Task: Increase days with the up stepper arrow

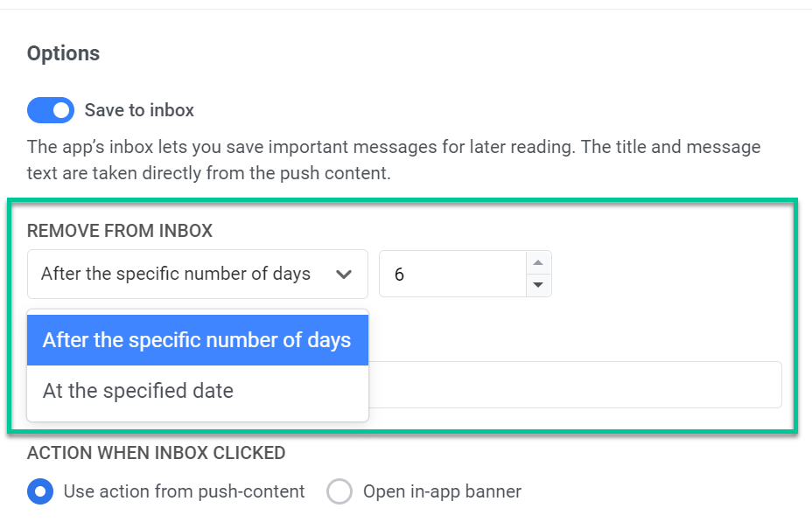Action: click(538, 263)
